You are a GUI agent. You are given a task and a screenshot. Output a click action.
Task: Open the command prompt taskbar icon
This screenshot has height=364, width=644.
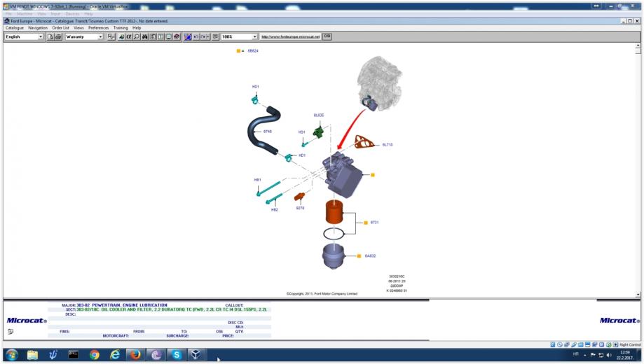click(74, 355)
